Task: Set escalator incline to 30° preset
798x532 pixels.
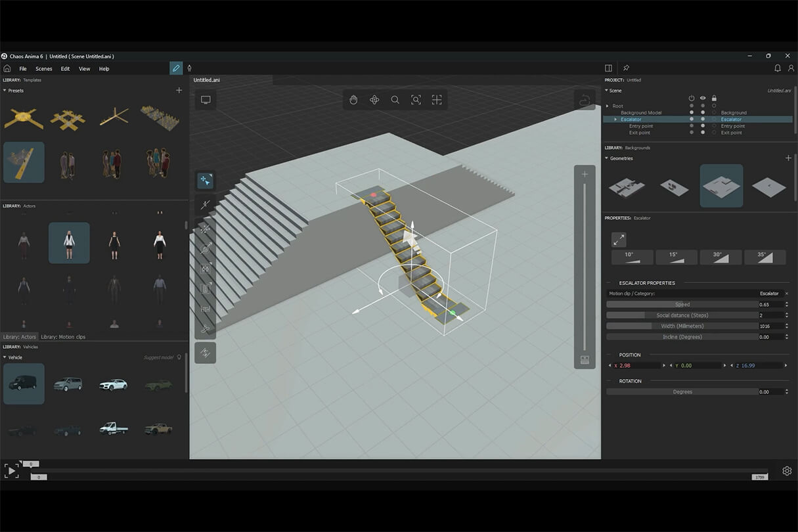Action: click(720, 257)
